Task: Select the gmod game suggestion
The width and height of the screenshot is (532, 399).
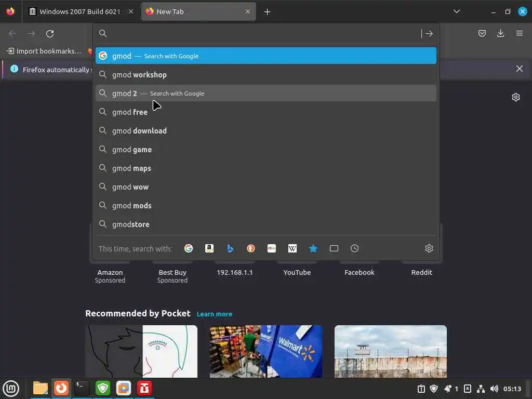Action: point(265,149)
